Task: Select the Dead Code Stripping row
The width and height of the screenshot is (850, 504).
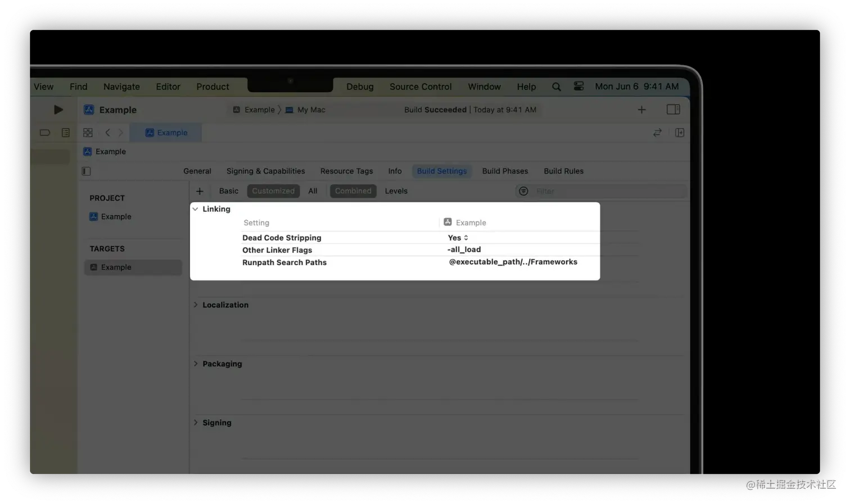Action: (x=420, y=238)
